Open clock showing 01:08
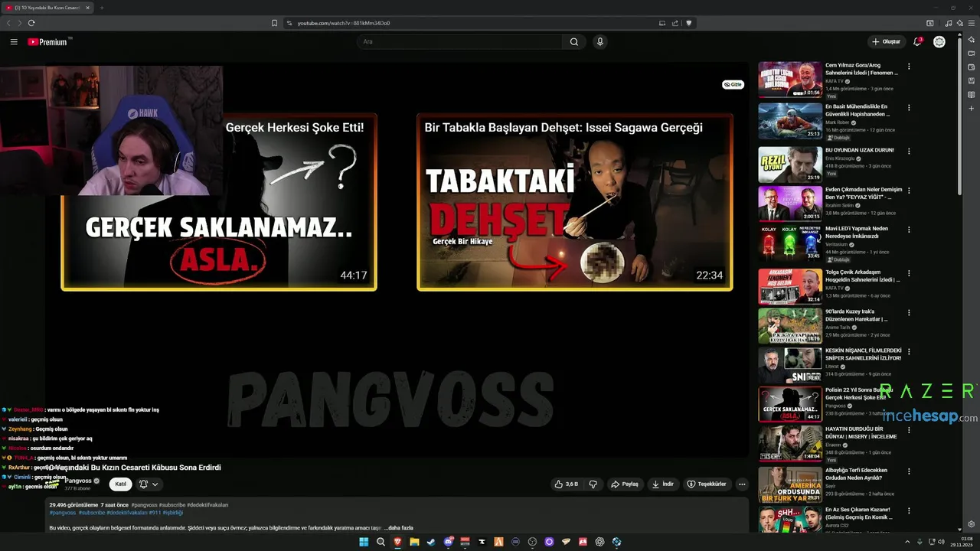980x551 pixels. point(963,542)
